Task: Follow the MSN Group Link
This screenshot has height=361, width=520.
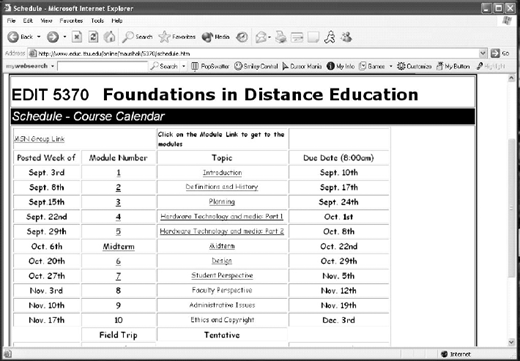Action: pyautogui.click(x=39, y=139)
